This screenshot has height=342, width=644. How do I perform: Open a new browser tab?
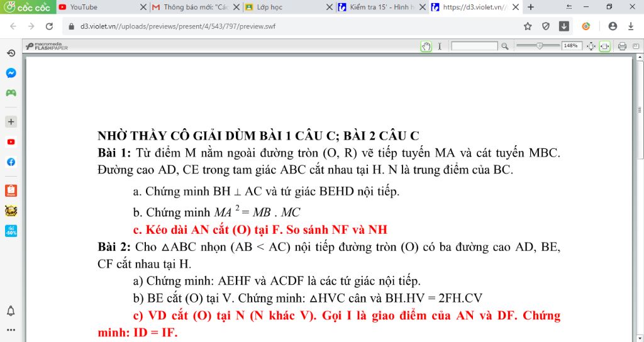pyautogui.click(x=531, y=7)
